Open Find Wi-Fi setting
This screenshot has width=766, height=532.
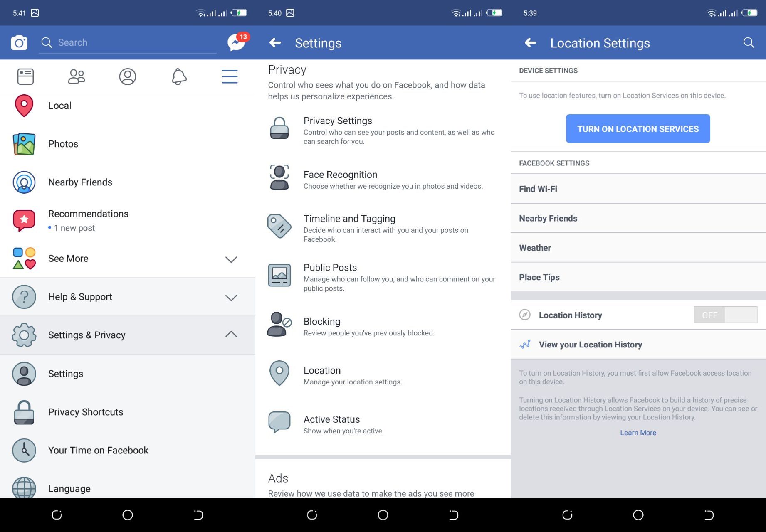click(638, 189)
